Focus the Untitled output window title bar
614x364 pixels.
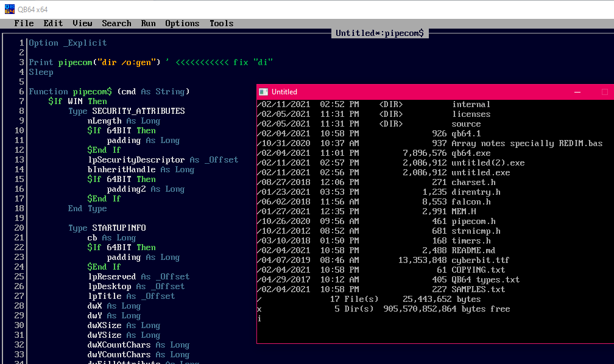[414, 92]
